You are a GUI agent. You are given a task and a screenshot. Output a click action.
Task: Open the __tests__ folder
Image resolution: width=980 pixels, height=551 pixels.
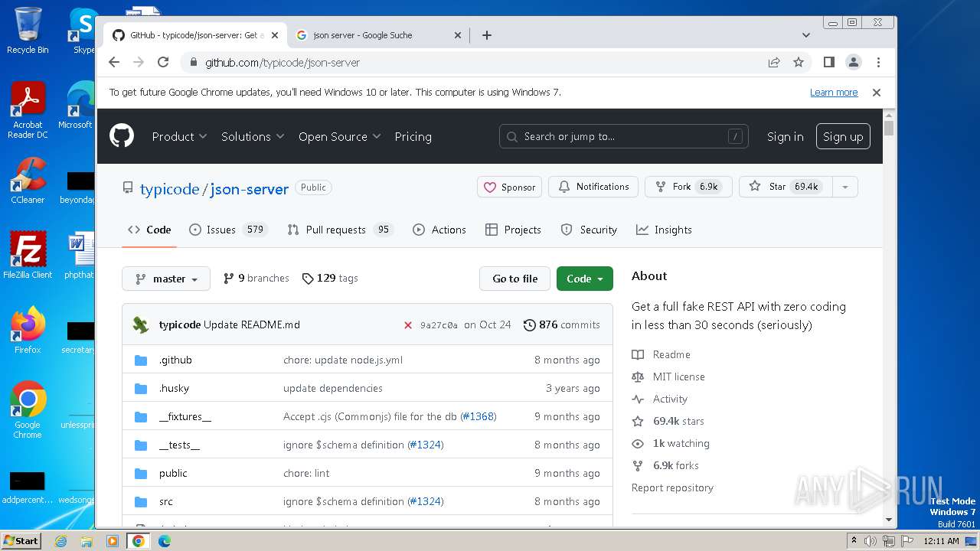coord(179,445)
